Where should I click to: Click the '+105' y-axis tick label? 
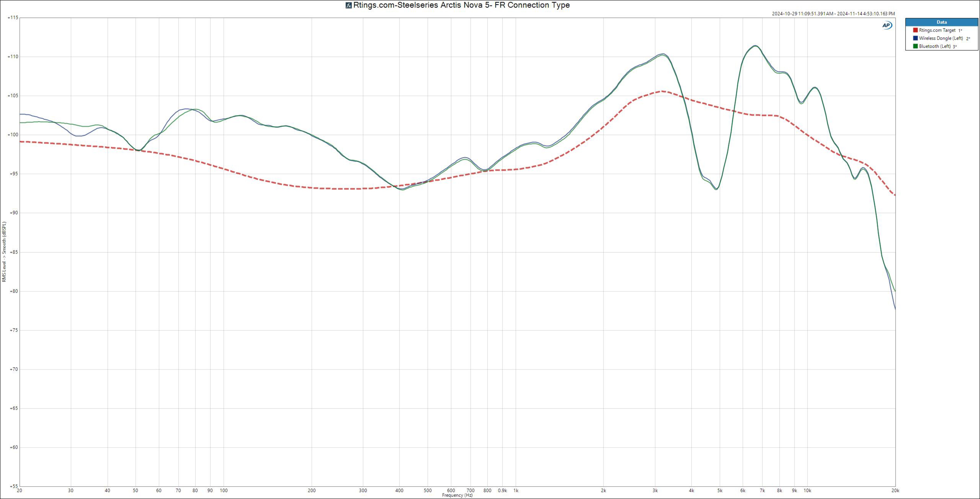(x=13, y=96)
